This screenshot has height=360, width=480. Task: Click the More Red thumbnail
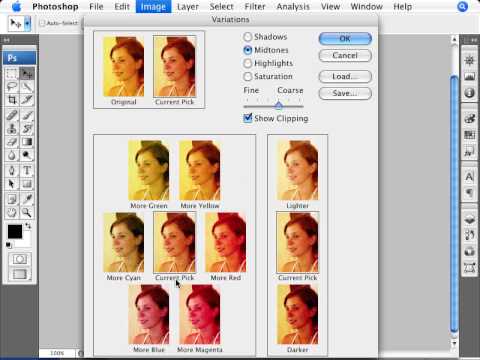click(225, 243)
